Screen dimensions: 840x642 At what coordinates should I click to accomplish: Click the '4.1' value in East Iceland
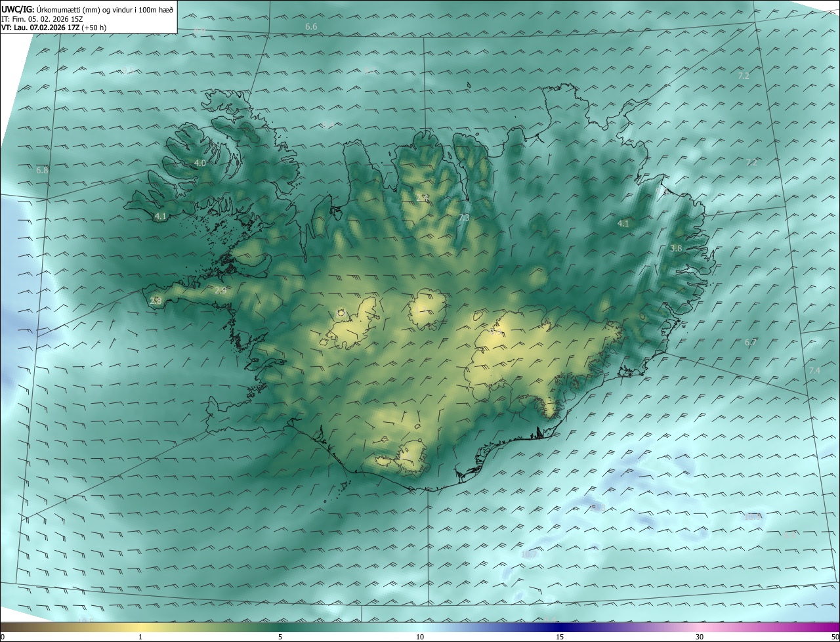pyautogui.click(x=623, y=224)
